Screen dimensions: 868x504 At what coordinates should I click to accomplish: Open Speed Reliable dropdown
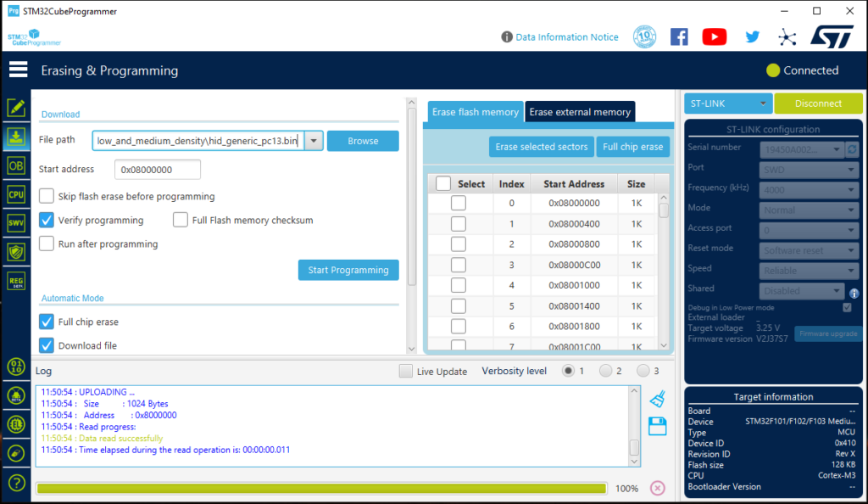point(809,271)
